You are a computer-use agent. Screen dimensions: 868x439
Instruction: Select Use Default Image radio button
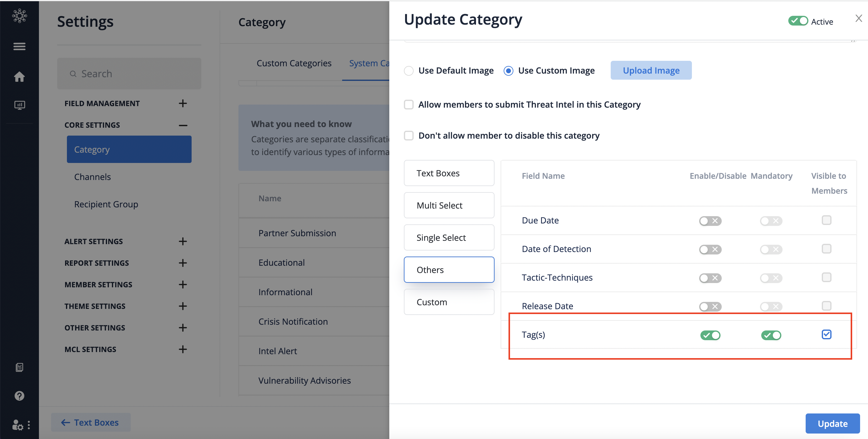[x=409, y=71]
